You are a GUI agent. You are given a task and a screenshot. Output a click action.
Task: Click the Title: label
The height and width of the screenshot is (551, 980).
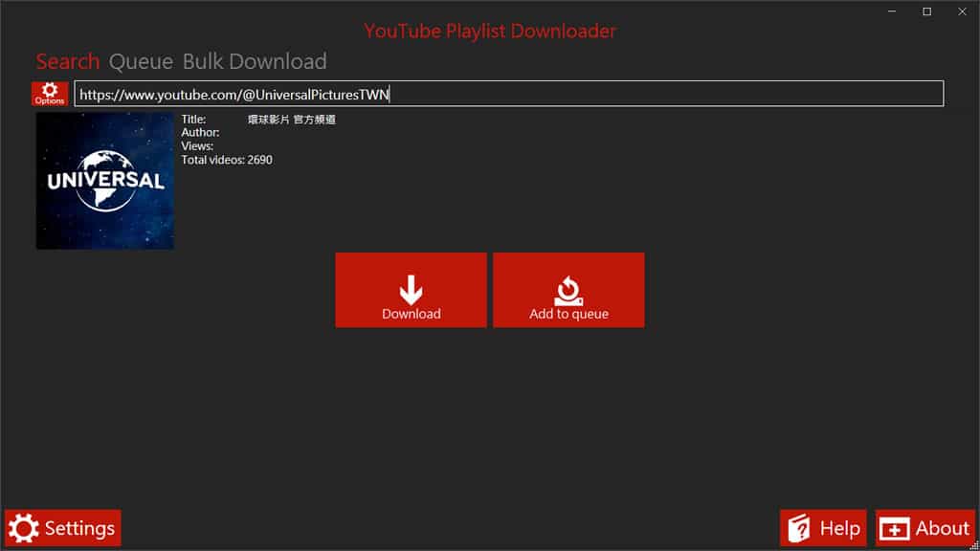coord(193,120)
